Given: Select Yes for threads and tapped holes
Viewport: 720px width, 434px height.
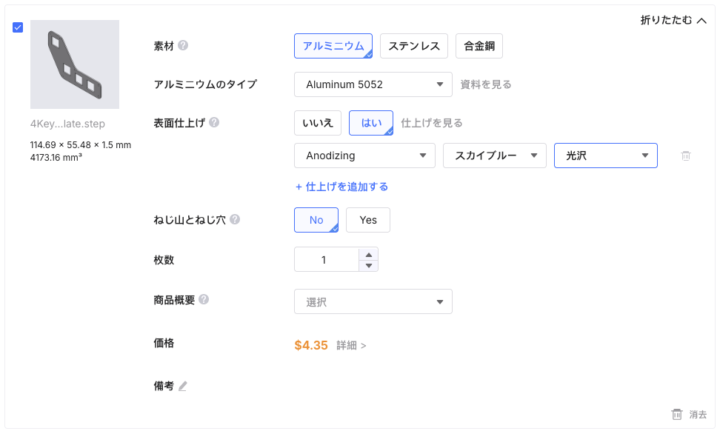Looking at the screenshot, I should (x=368, y=220).
